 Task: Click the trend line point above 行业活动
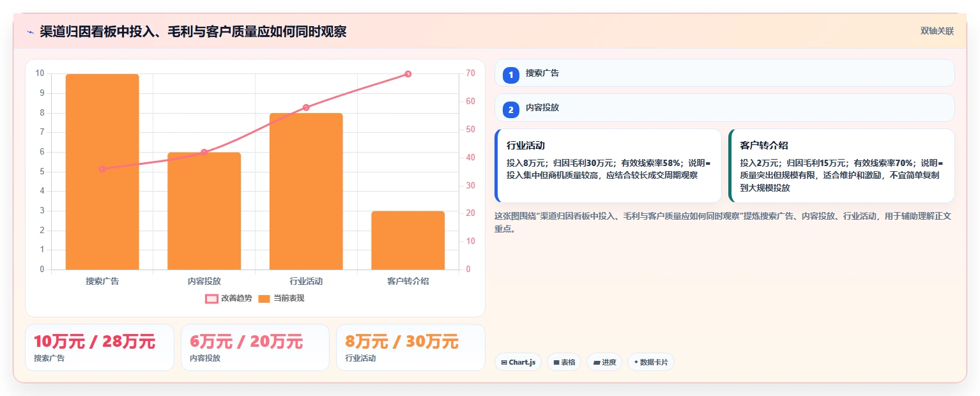306,107
